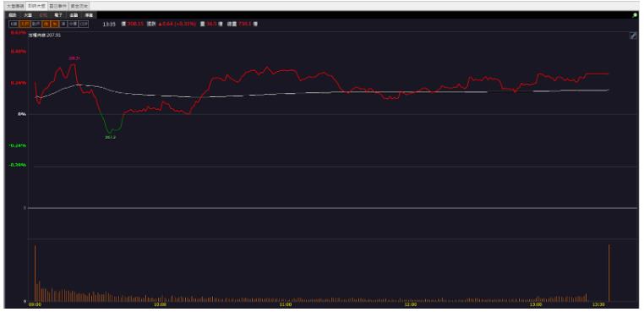Click the 0% axis label
644x312 pixels.
21,114
